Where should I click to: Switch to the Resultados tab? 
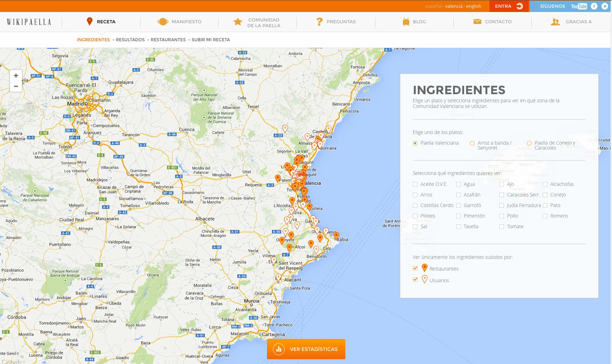coord(130,40)
